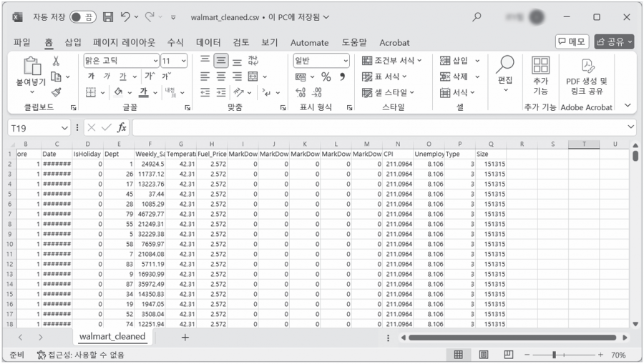The width and height of the screenshot is (644, 364).
Task: Click the cells 삭제 button
Action: tap(459, 77)
